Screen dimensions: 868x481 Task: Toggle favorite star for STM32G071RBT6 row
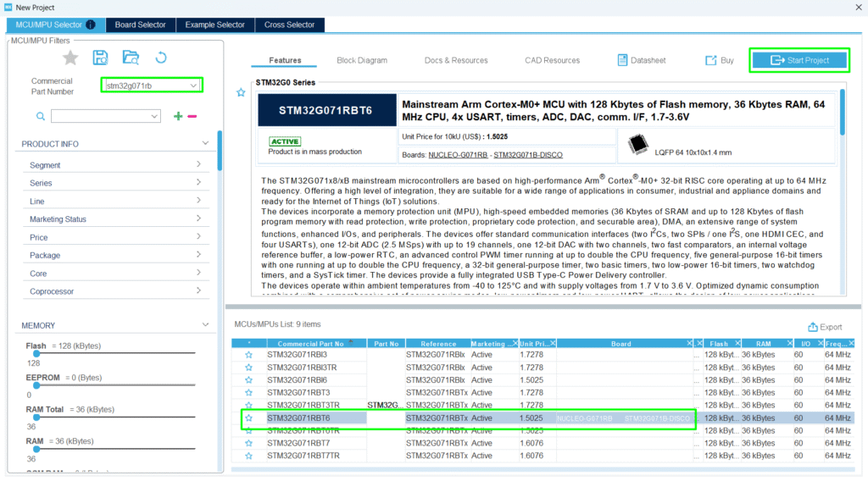tap(248, 418)
